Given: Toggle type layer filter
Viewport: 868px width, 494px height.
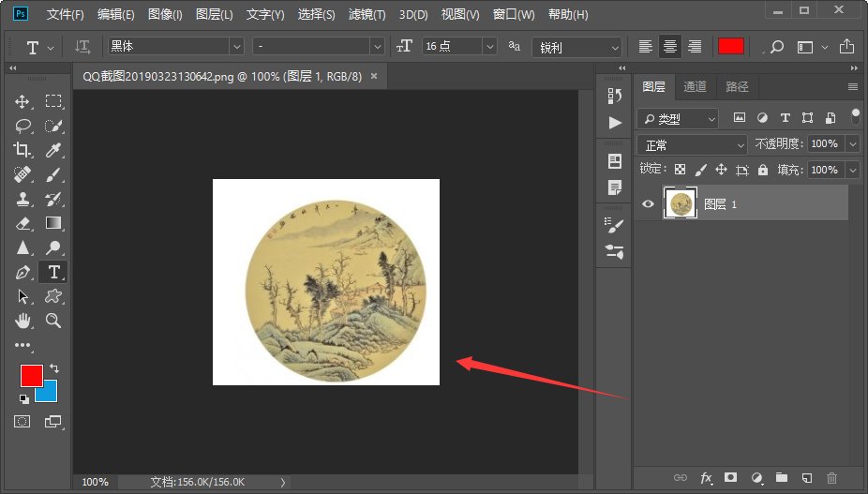Looking at the screenshot, I should (785, 117).
